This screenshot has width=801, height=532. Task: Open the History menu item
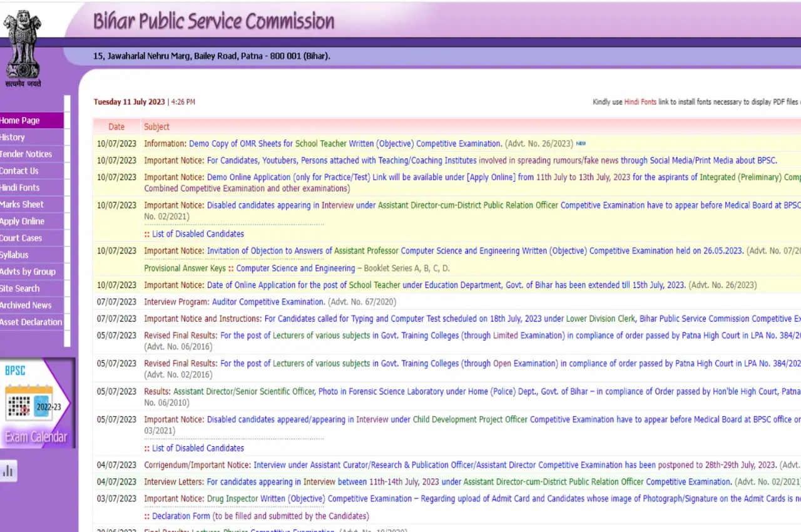[31, 137]
